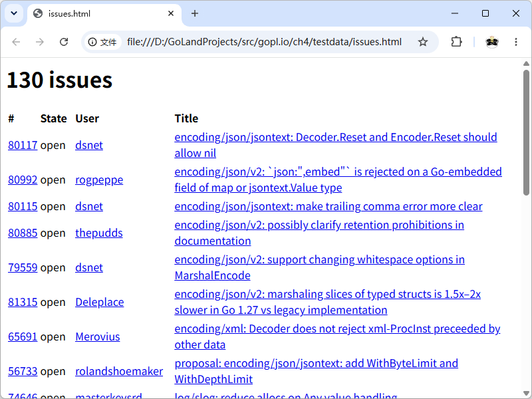The height and width of the screenshot is (399, 532).
Task: Bookmark this page with the star icon
Action: coord(423,42)
